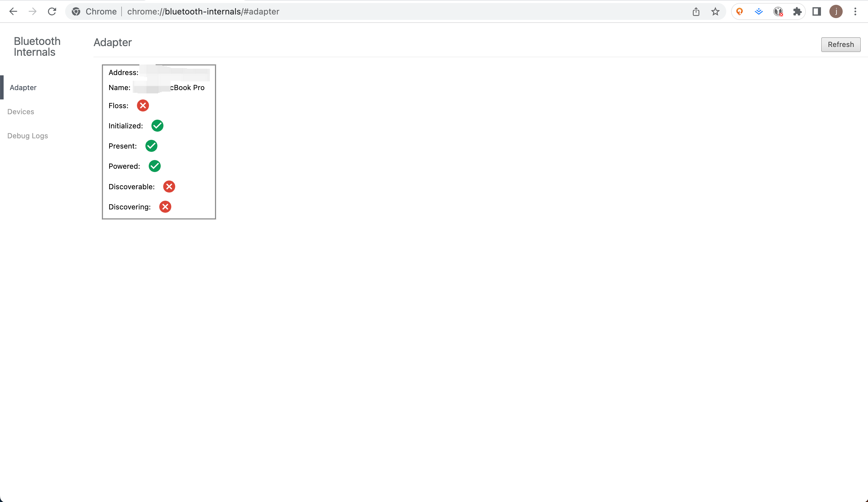868x502 pixels.
Task: Reload the page with the refresh icon
Action: pyautogui.click(x=52, y=11)
